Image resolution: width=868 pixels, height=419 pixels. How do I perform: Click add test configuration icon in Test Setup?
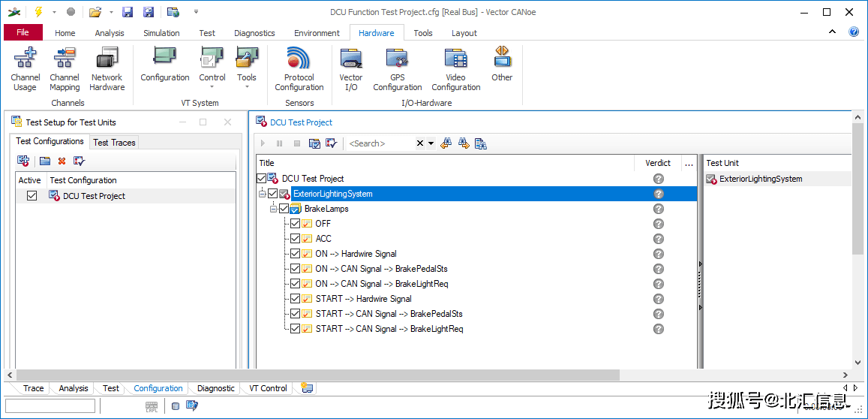(x=23, y=161)
